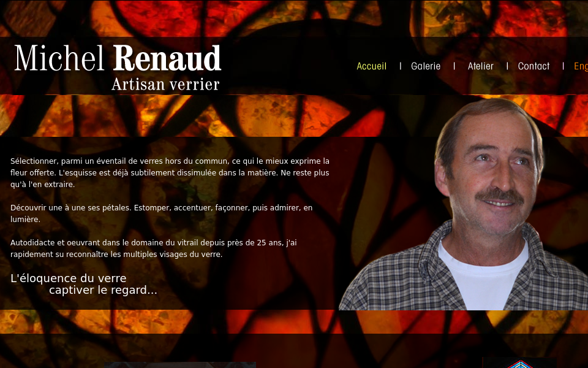588x368 pixels.
Task: Click the phrase captiver le regard
Action: (104, 290)
